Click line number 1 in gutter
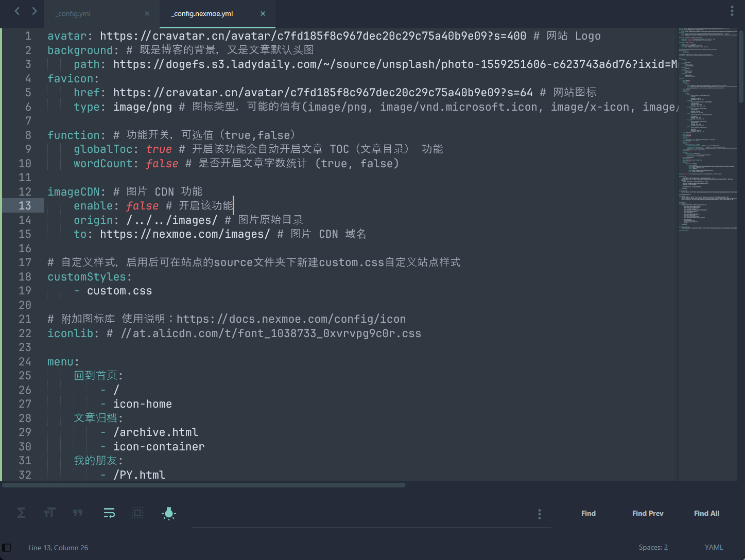 (x=28, y=36)
